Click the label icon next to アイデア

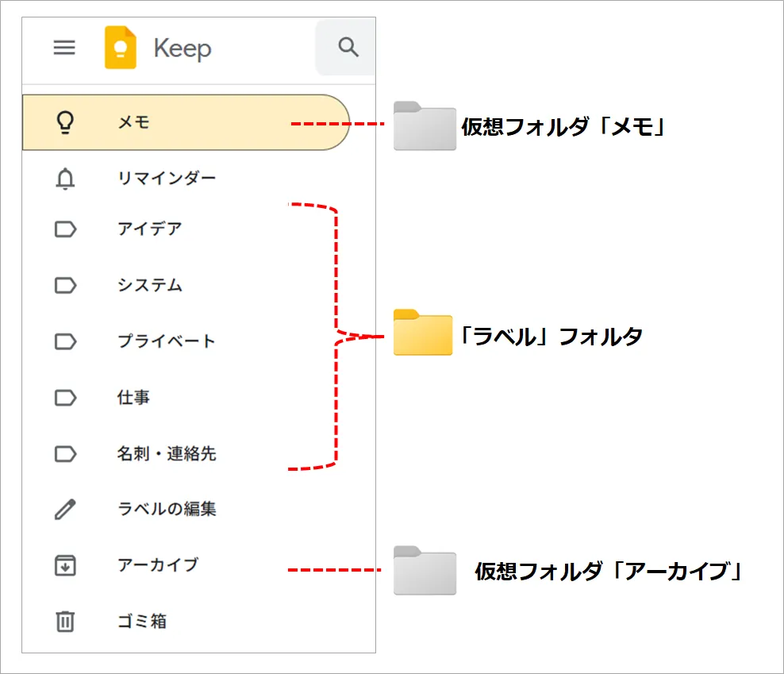click(65, 229)
